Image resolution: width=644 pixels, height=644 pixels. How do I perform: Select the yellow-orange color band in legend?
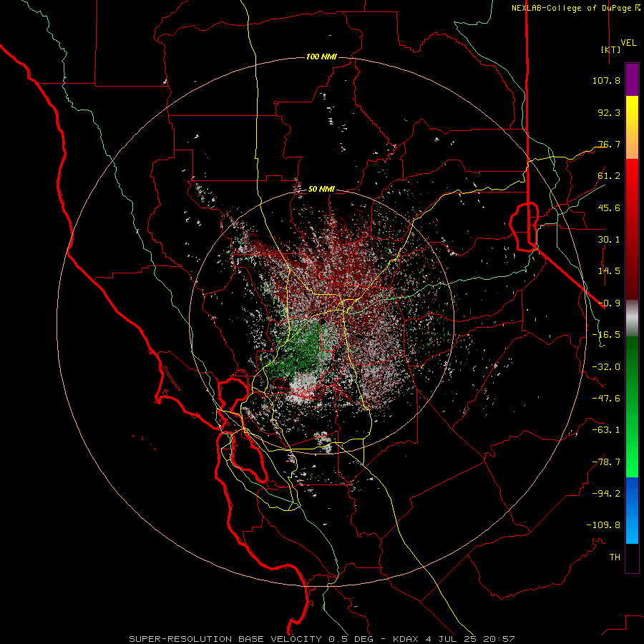(632, 127)
